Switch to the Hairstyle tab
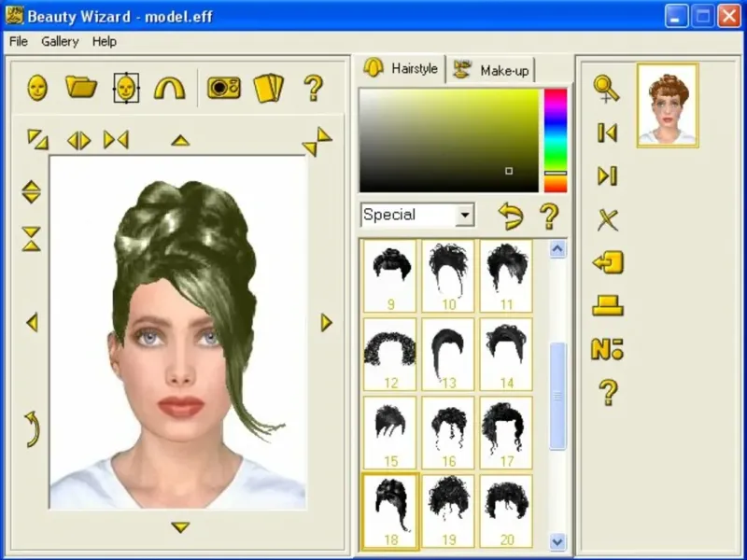 pos(402,68)
